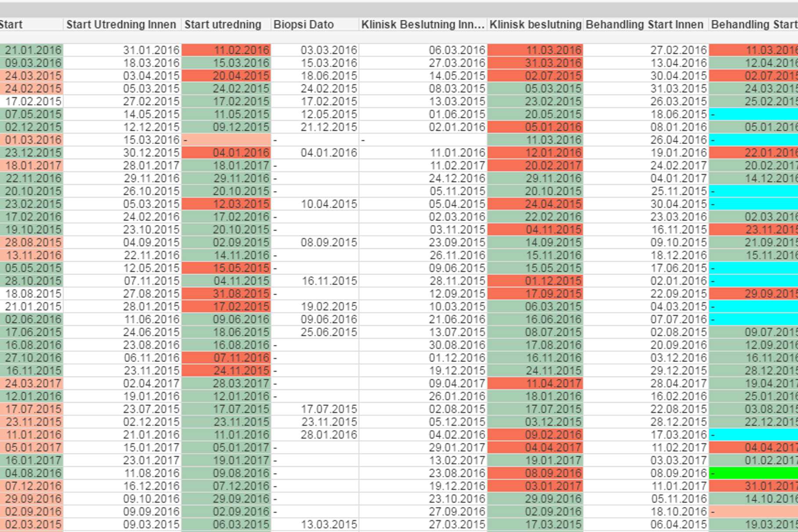Select the empty peach cell in Start utredning
Screen dimensions: 798x532
click(227, 140)
